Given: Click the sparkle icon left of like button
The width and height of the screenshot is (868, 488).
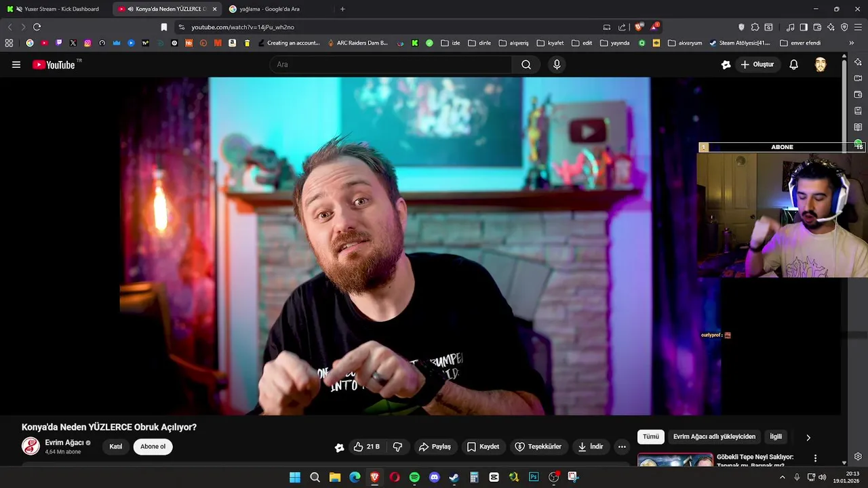Looking at the screenshot, I should pos(339,447).
